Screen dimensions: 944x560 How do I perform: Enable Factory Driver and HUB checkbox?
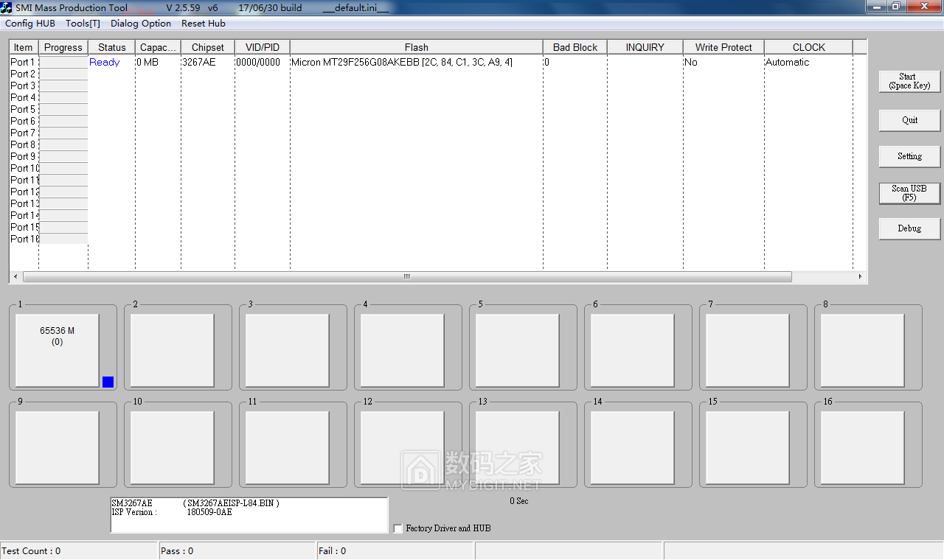[398, 528]
